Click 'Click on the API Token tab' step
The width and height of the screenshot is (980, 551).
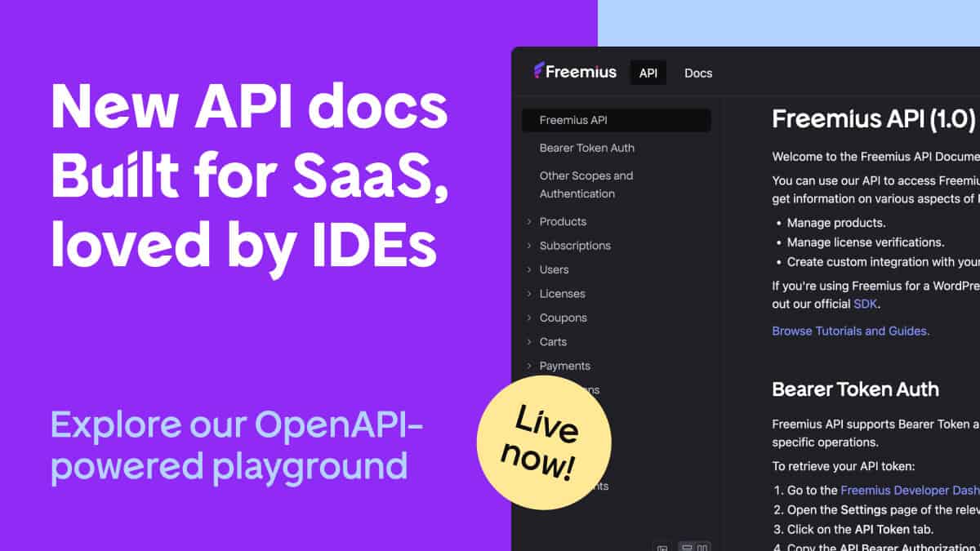pyautogui.click(x=860, y=529)
